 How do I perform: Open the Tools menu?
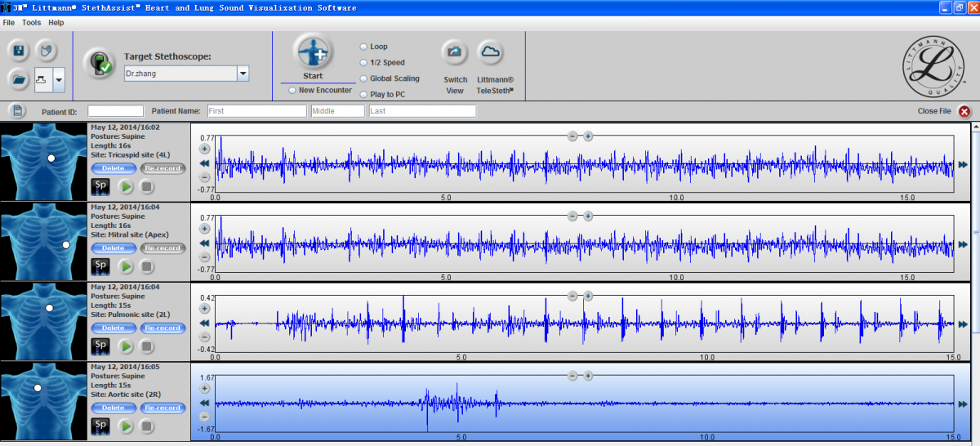click(x=32, y=23)
